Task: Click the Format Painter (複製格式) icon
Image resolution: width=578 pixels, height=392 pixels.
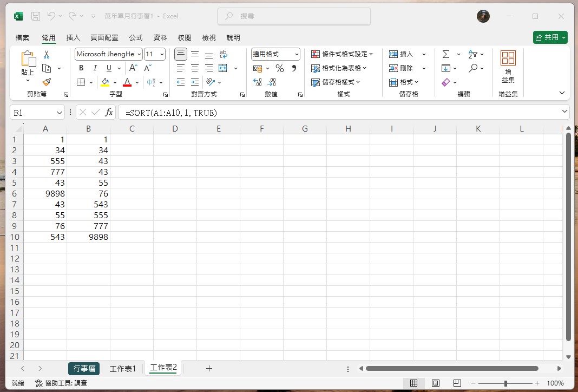Action: pos(47,82)
